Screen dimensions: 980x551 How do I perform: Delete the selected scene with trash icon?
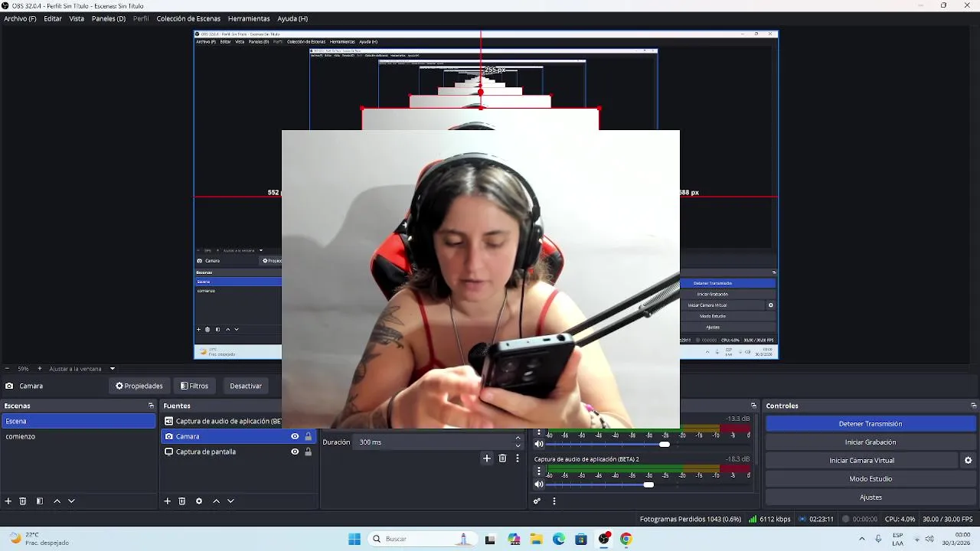click(23, 501)
